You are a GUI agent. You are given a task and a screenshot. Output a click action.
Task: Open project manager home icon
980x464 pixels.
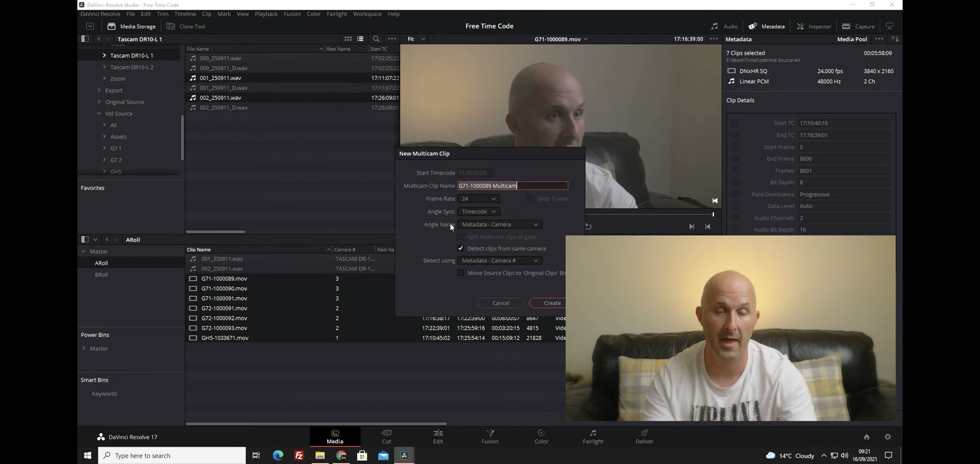867,437
